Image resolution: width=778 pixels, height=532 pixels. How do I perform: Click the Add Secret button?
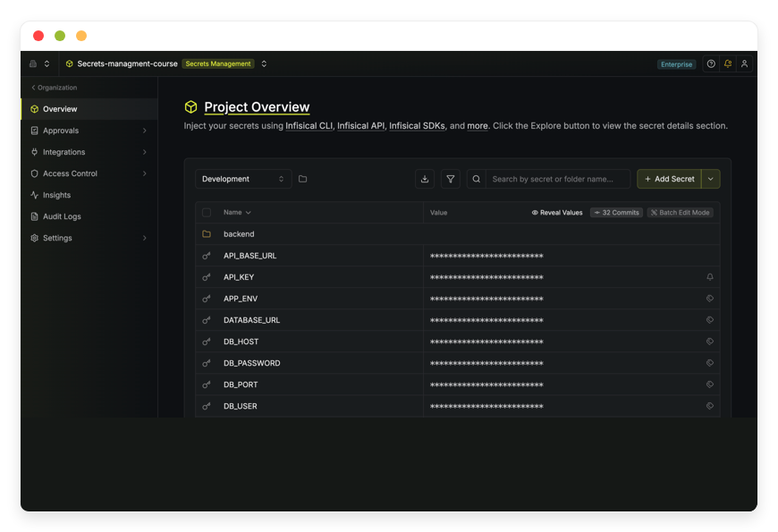coord(669,179)
